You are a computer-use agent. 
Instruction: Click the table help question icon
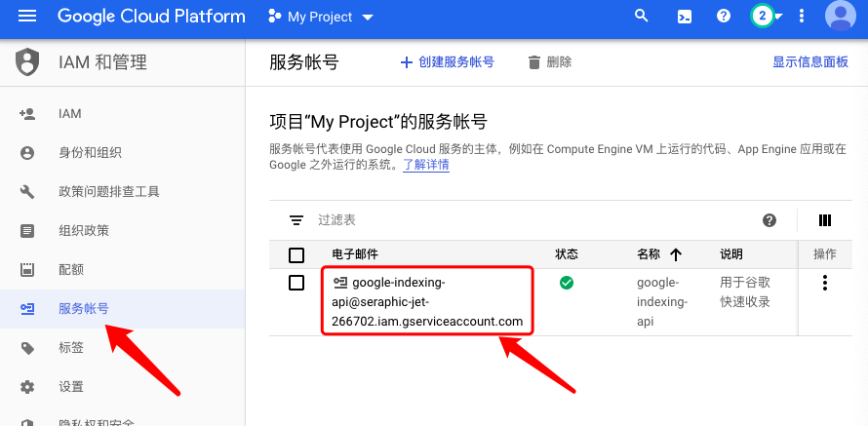tap(769, 220)
